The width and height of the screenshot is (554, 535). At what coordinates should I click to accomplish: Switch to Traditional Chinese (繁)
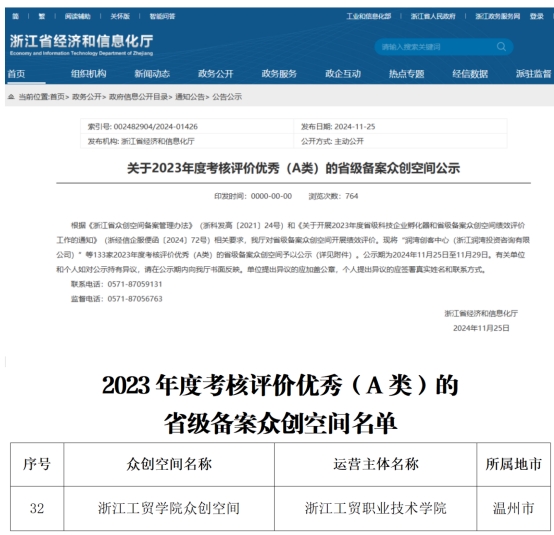[42, 16]
